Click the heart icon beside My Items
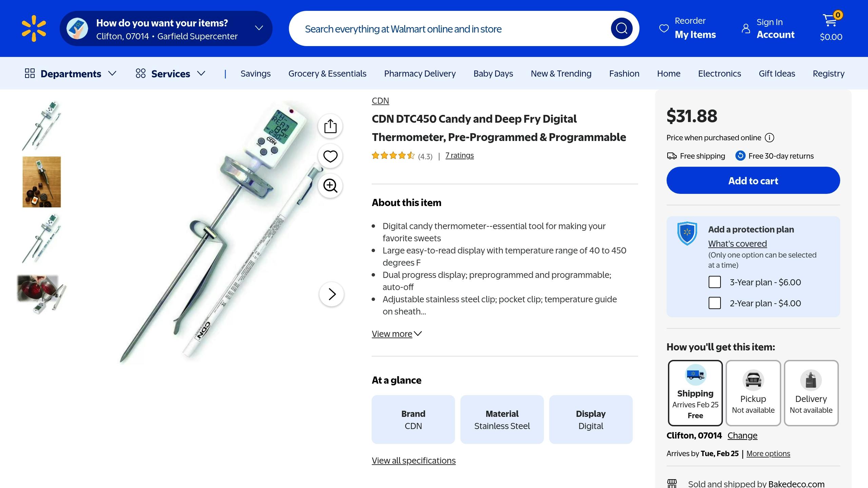 click(x=664, y=28)
